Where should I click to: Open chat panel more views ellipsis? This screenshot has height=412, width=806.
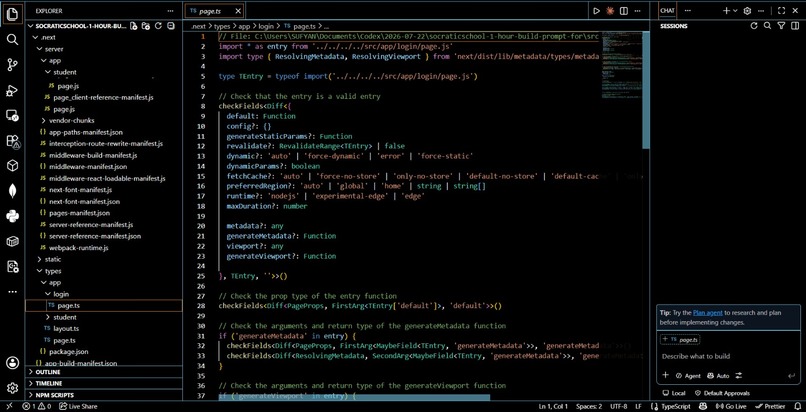(688, 10)
